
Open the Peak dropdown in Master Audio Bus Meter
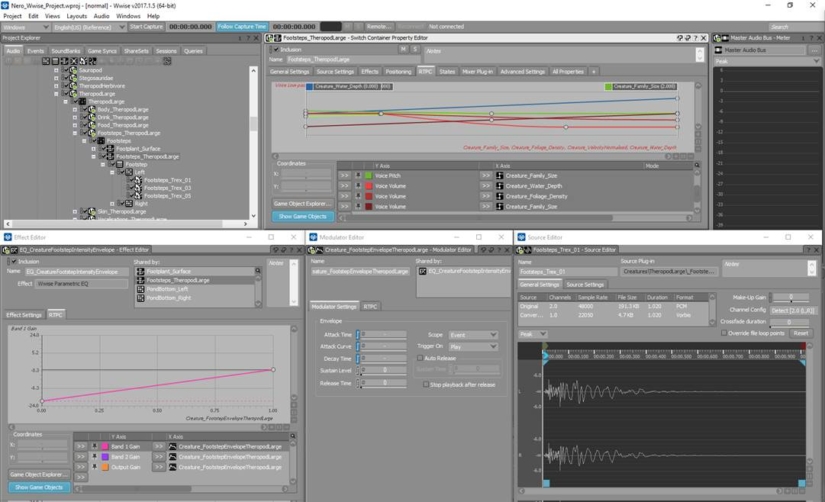(x=767, y=61)
